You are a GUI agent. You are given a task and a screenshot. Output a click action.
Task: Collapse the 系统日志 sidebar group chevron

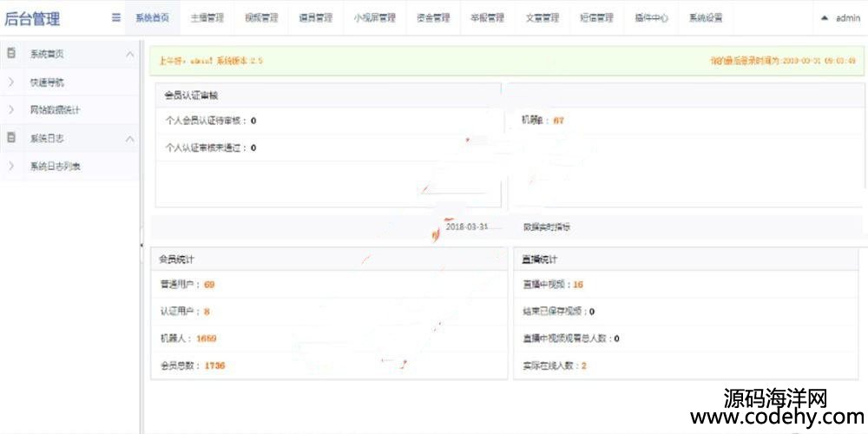pos(129,138)
